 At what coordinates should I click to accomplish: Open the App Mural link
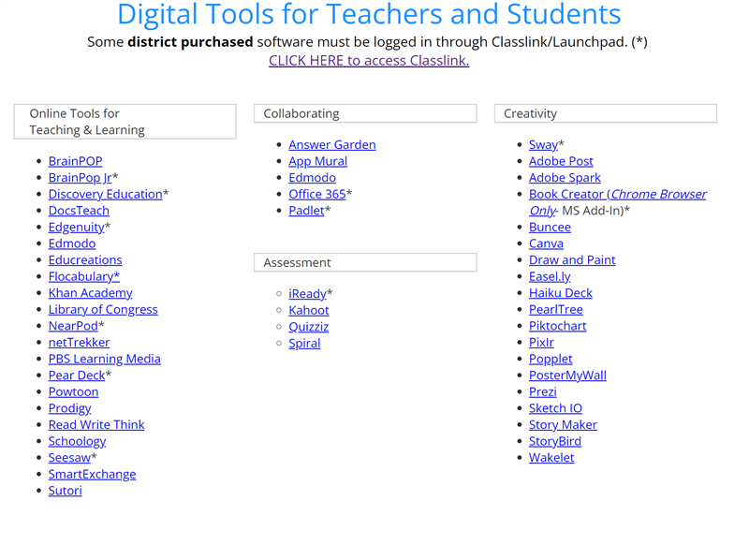click(318, 161)
